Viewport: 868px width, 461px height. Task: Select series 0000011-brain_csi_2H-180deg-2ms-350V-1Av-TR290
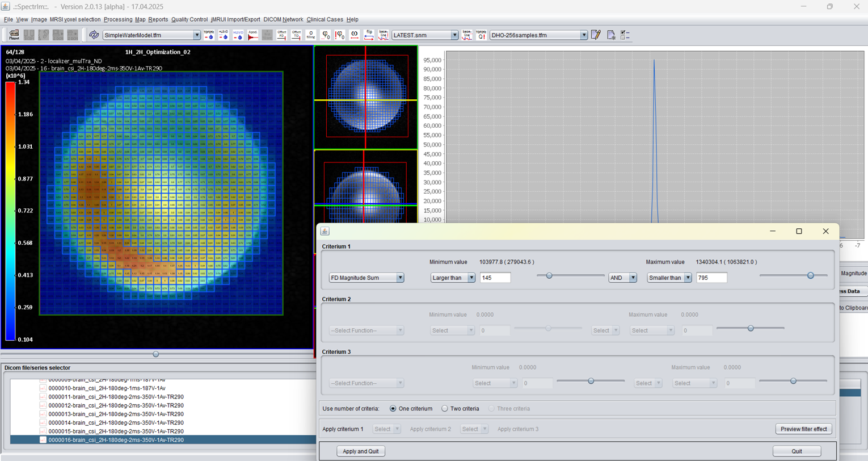coord(116,397)
